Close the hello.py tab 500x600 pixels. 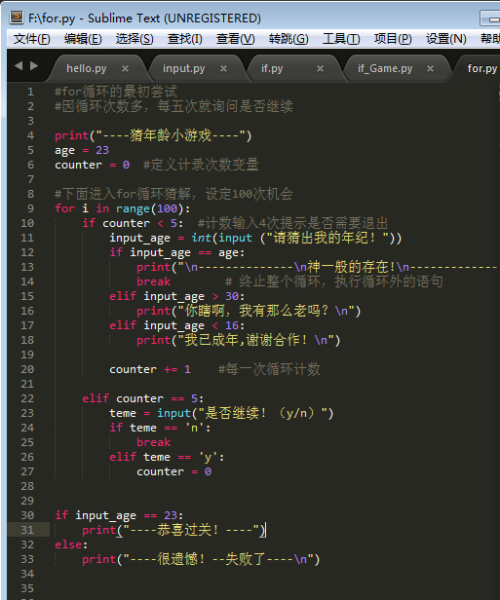125,68
